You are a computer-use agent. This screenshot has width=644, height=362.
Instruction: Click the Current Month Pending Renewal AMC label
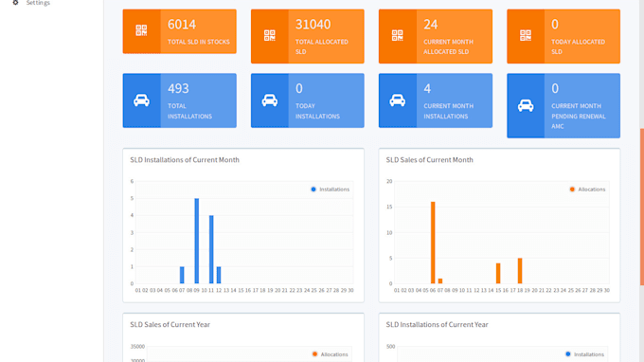579,116
